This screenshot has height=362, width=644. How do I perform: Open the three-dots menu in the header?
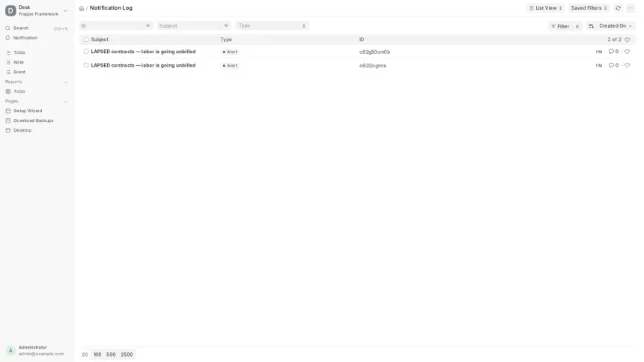[x=631, y=8]
